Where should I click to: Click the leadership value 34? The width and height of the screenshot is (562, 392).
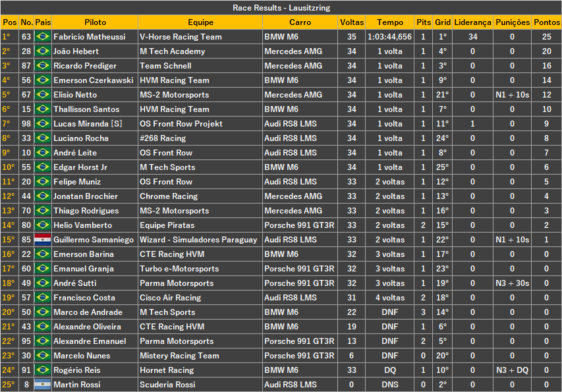point(472,36)
